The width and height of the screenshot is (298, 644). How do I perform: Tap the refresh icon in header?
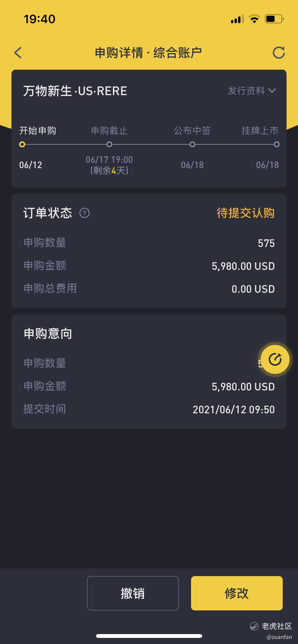(279, 53)
